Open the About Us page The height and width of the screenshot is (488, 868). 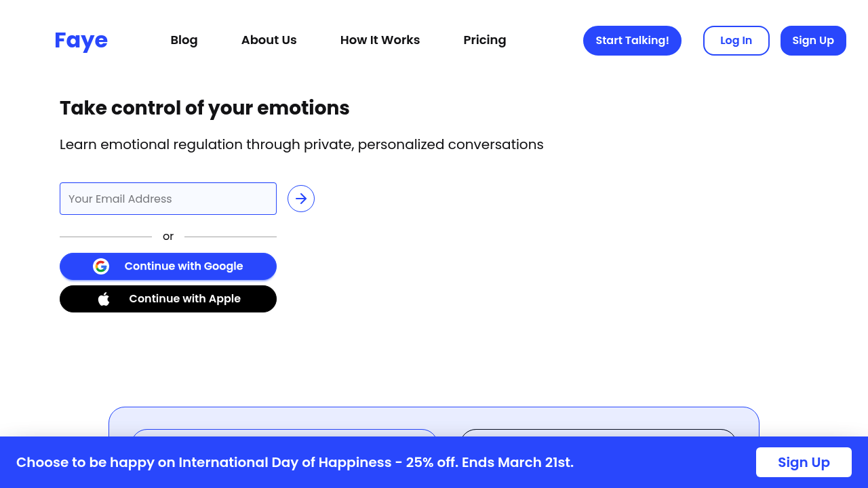coord(269,40)
